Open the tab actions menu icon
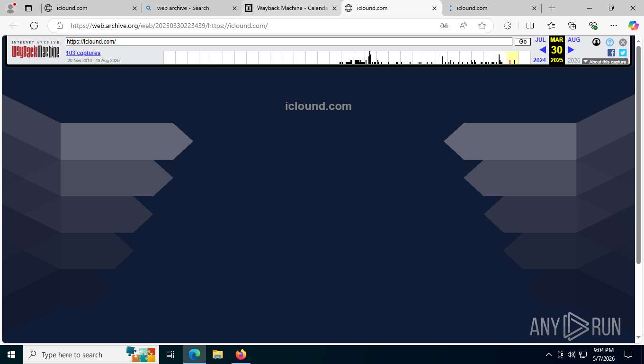This screenshot has width=644, height=364. 28,8
